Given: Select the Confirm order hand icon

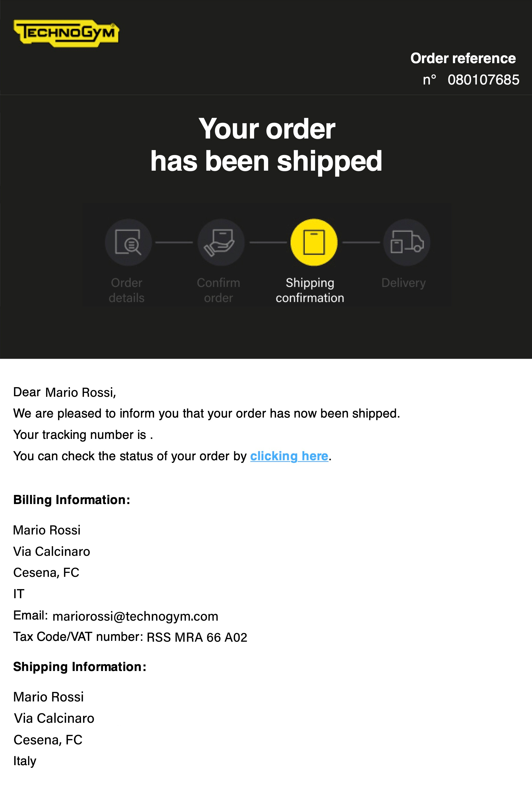Looking at the screenshot, I should tap(221, 242).
